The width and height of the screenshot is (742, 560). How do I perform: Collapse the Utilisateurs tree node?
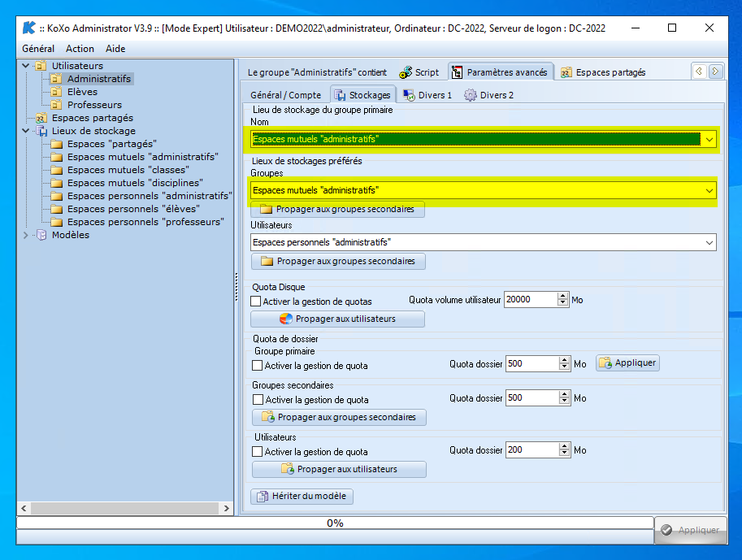(x=27, y=66)
